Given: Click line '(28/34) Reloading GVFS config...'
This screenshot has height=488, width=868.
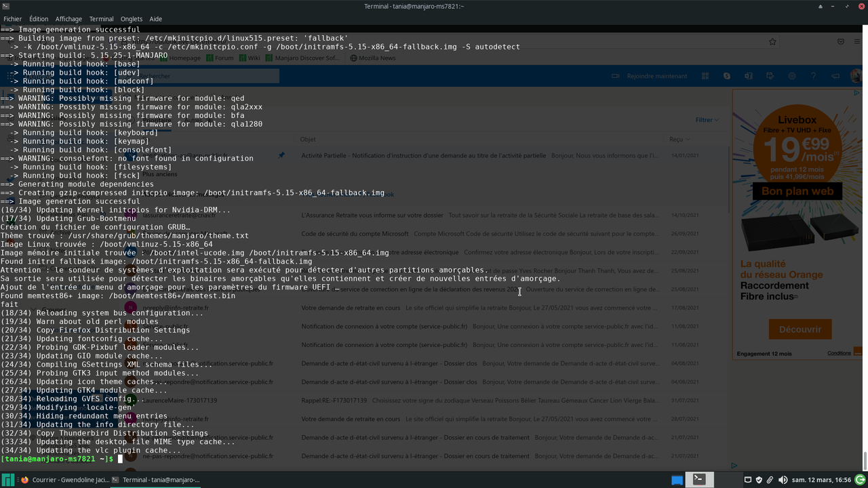Looking at the screenshot, I should tap(73, 399).
